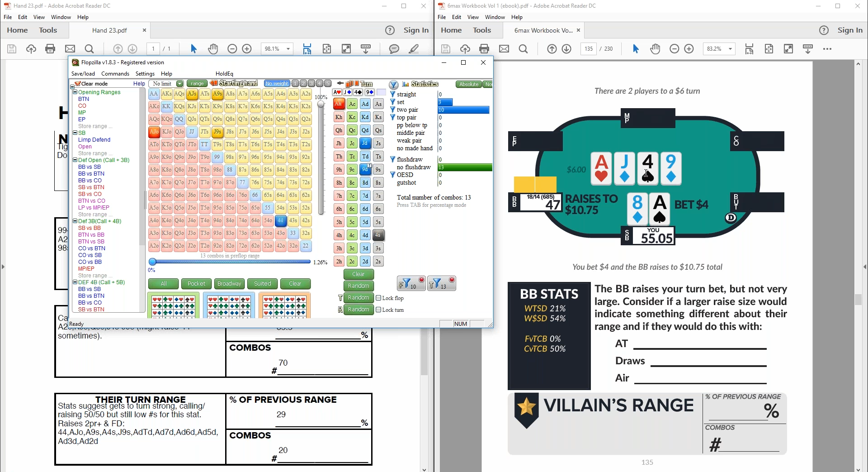Go to previous page in 6max Workbook window

(552, 49)
